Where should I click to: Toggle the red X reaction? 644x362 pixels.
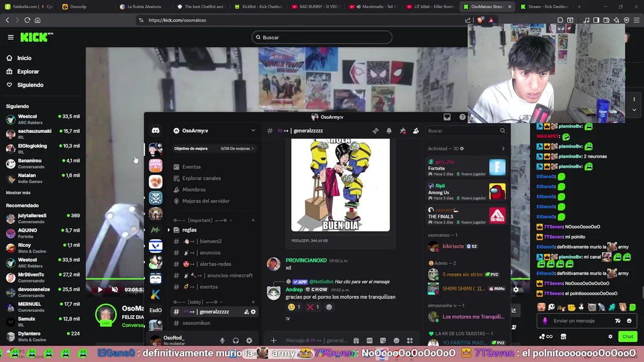[313, 307]
